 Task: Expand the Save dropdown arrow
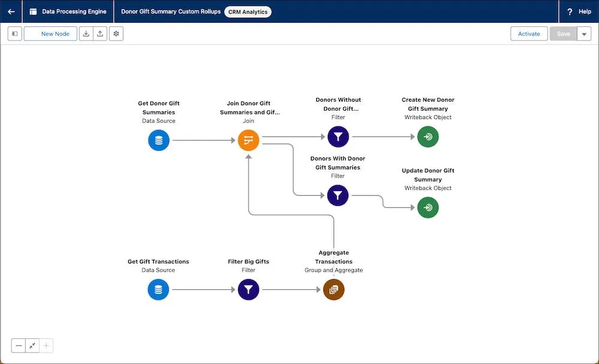(x=584, y=34)
